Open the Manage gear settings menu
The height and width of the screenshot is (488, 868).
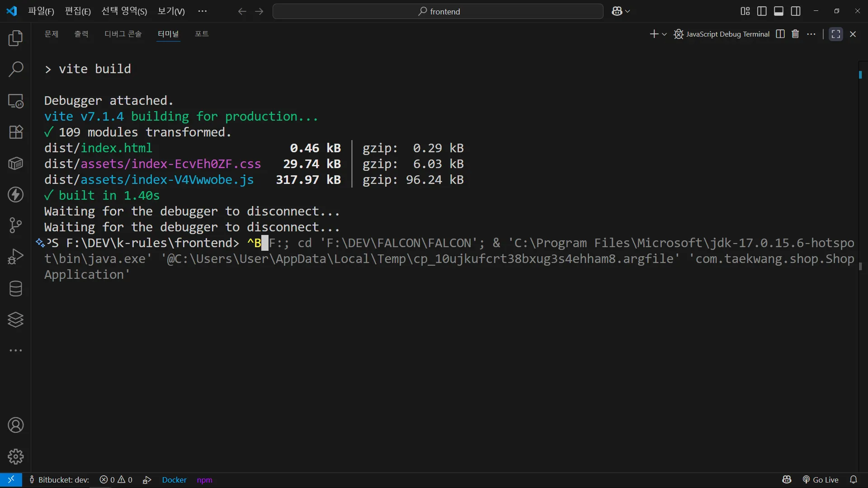pos(16,456)
